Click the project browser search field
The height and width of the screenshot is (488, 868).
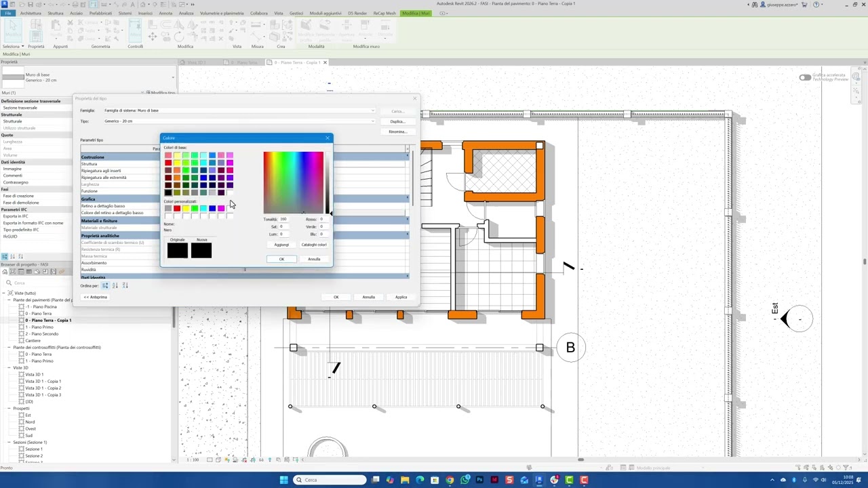88,283
